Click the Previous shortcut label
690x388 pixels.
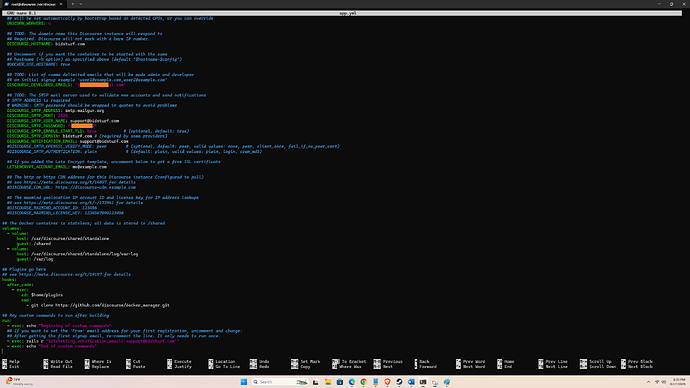pos(393,362)
